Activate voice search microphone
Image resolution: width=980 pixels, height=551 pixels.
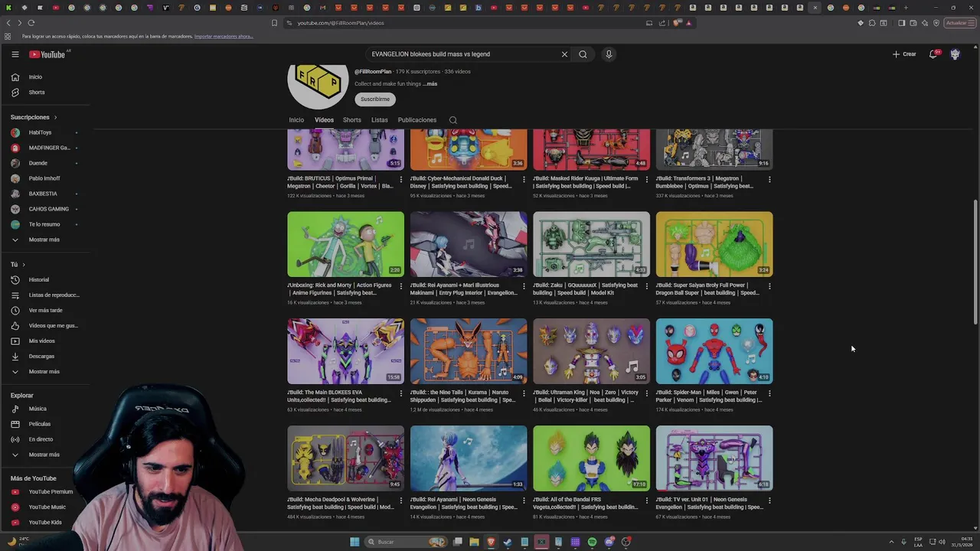609,54
